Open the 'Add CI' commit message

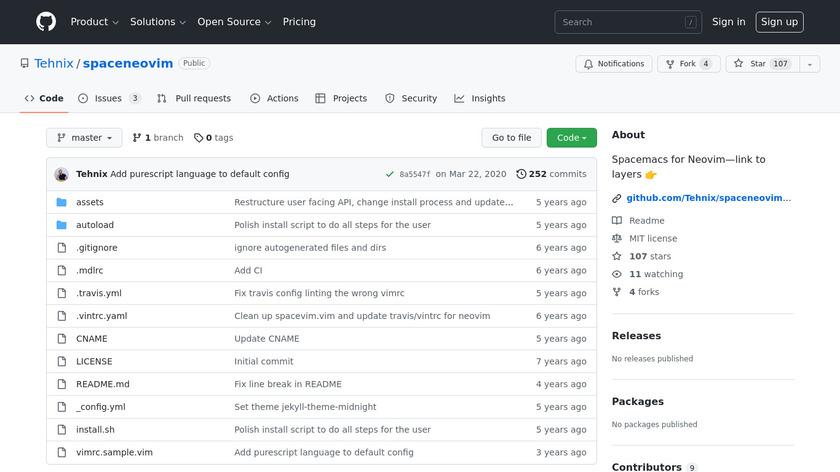(x=248, y=271)
